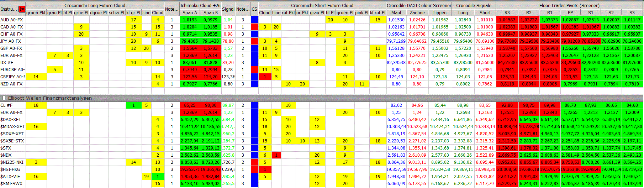
Task: Click the Span B column header
Action: 211,12
